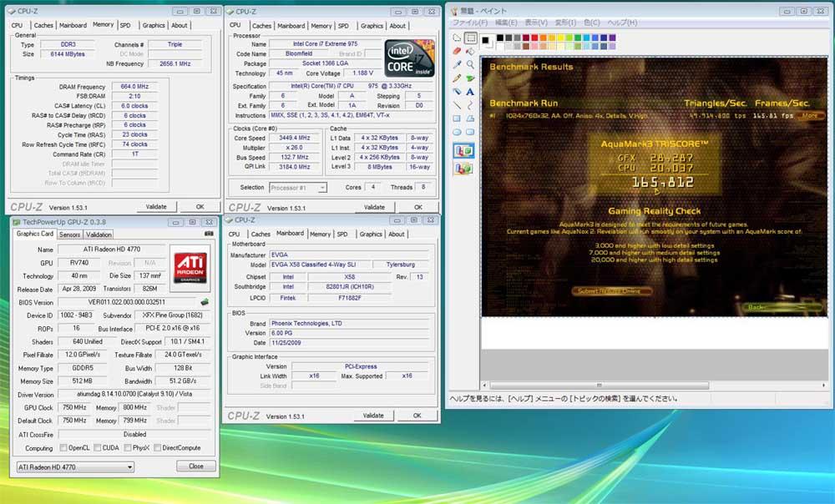Select the Polygon shape tool in Paint

(470, 118)
